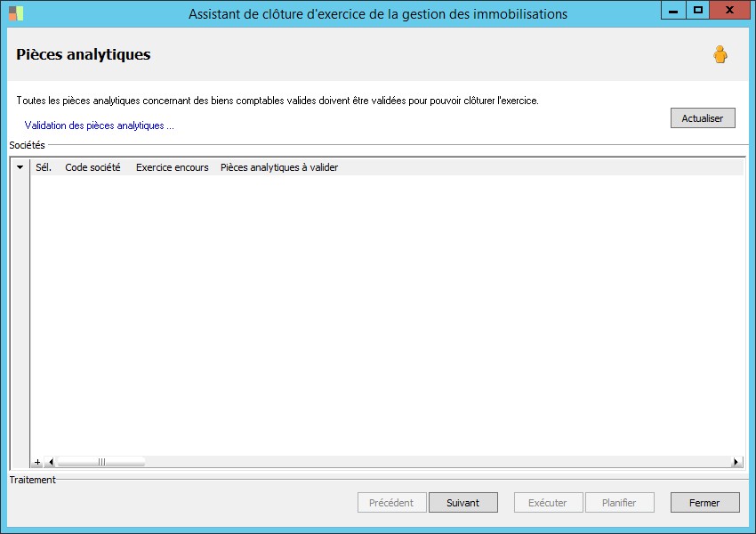
Task: Click the right scroll arrow of grid
Action: (736, 462)
